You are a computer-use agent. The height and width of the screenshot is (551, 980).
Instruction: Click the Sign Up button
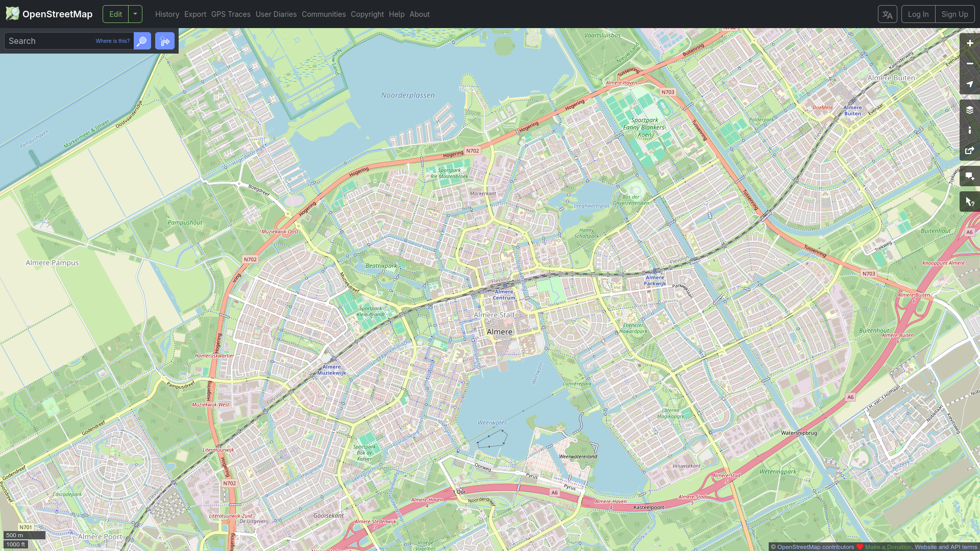954,14
